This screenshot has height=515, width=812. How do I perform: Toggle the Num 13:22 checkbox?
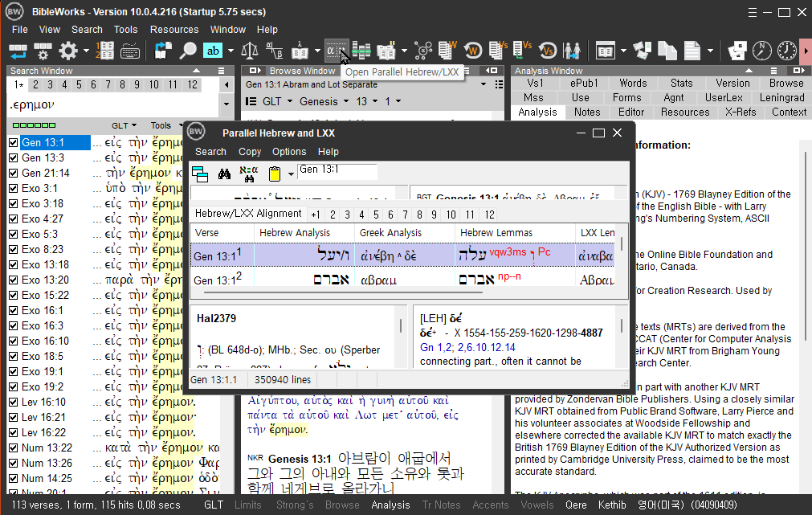[14, 448]
